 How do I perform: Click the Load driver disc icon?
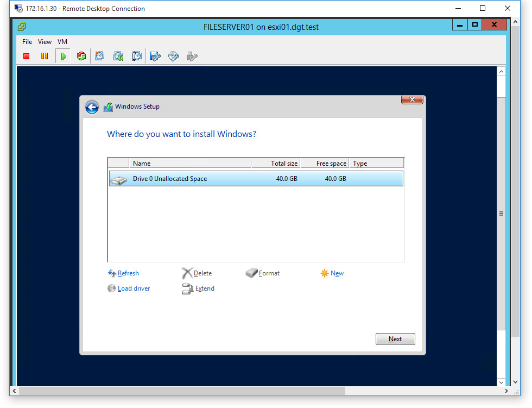(112, 288)
